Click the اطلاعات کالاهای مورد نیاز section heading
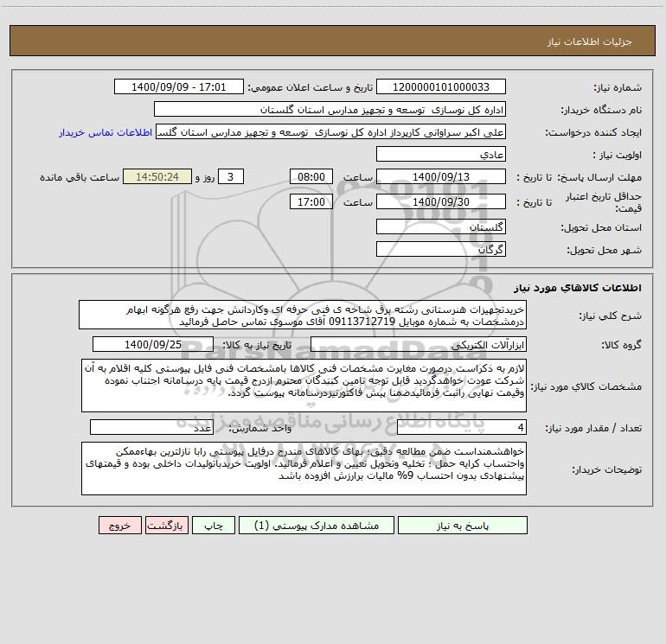 (x=578, y=287)
